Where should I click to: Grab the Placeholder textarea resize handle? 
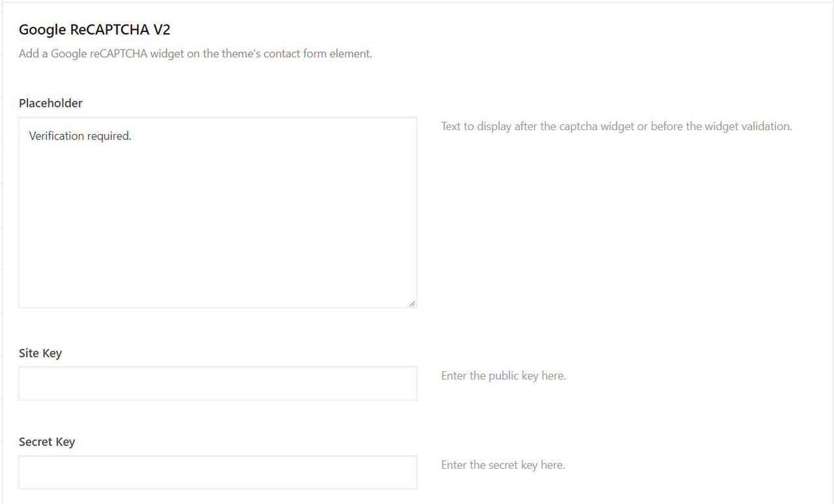[x=412, y=303]
